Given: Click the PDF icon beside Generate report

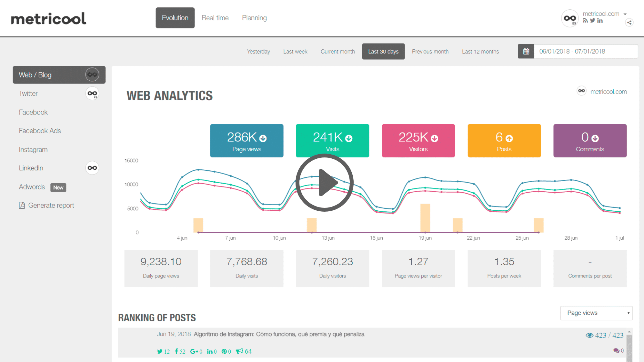Looking at the screenshot, I should click(21, 205).
